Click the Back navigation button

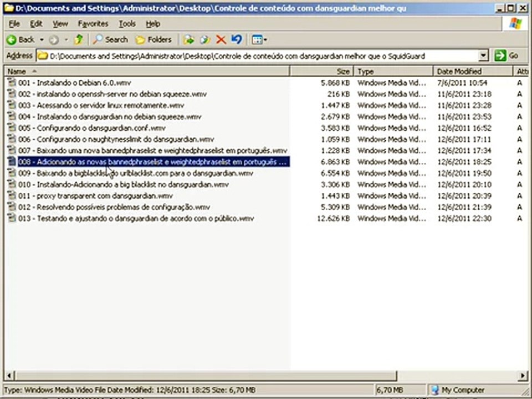coord(21,40)
